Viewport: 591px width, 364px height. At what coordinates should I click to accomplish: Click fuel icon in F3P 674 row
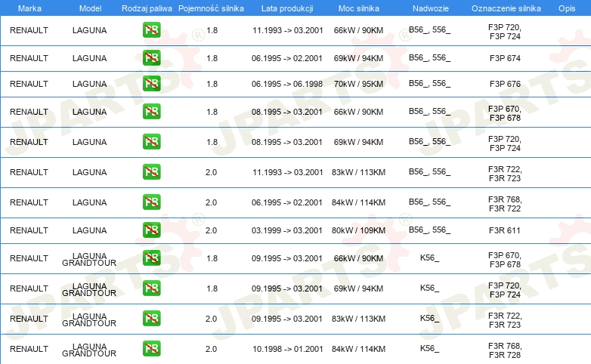[151, 57]
